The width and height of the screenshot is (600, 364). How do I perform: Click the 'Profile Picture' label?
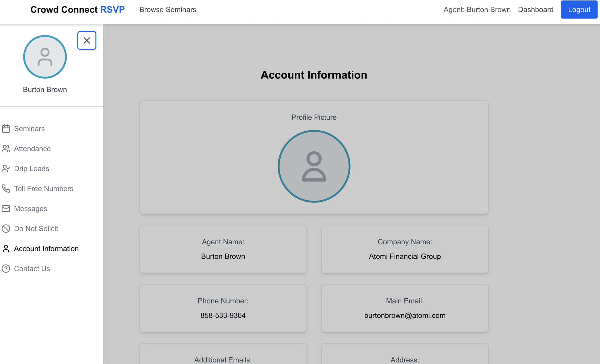point(314,117)
